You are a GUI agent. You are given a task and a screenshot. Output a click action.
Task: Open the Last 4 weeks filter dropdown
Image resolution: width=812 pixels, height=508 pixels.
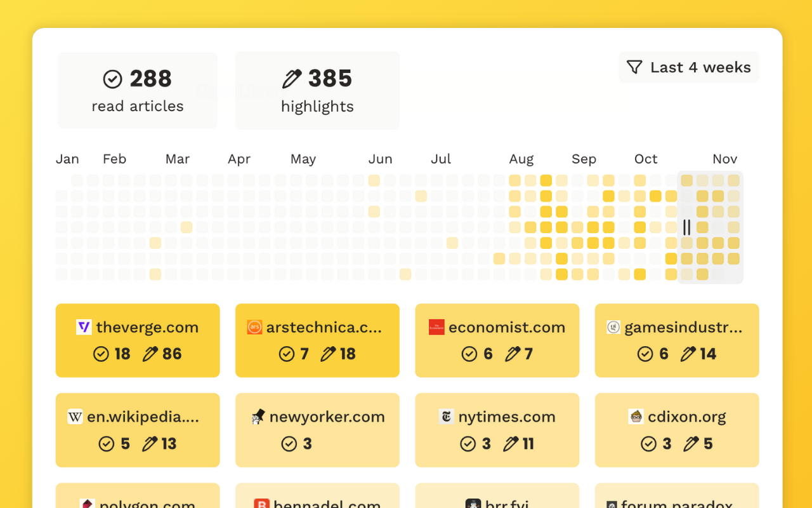coord(689,67)
